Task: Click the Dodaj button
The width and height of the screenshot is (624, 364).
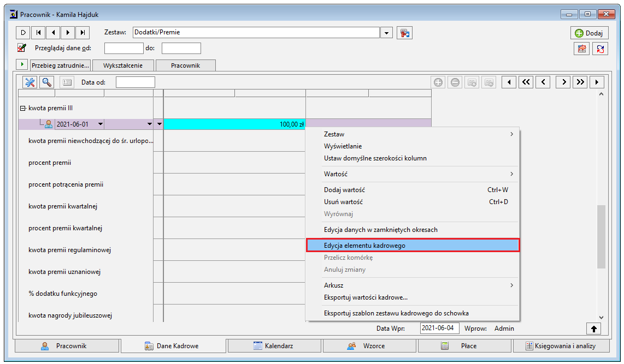Action: tap(589, 33)
